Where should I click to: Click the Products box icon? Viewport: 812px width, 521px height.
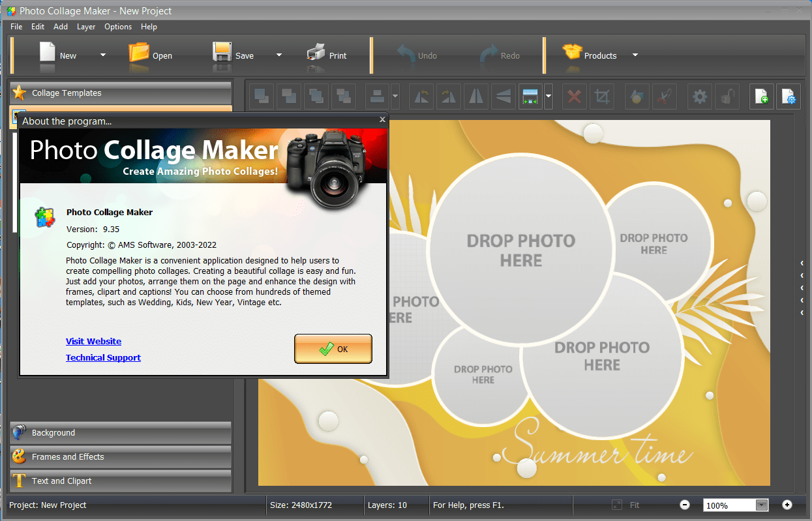tap(572, 53)
